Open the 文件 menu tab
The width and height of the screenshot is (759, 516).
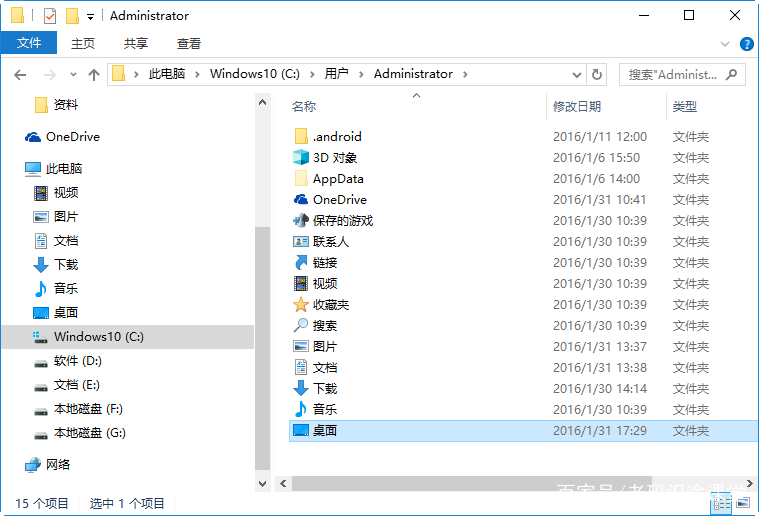coord(29,43)
